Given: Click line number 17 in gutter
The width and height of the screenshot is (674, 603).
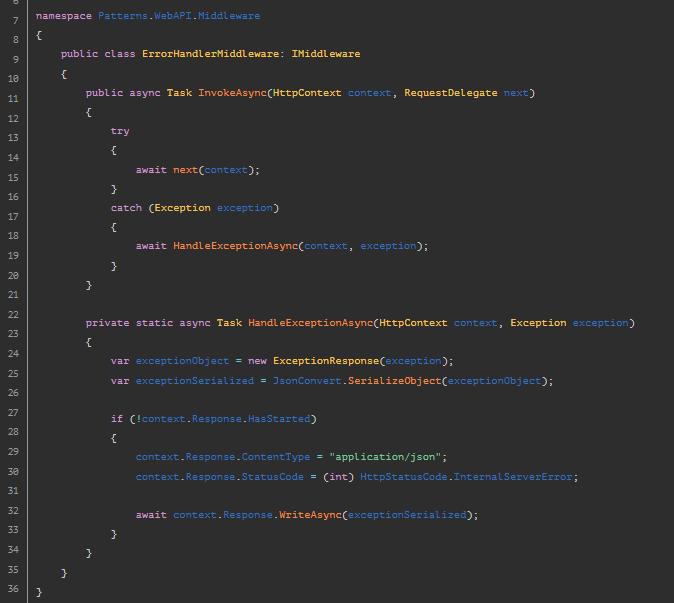Looking at the screenshot, I should [x=13, y=217].
